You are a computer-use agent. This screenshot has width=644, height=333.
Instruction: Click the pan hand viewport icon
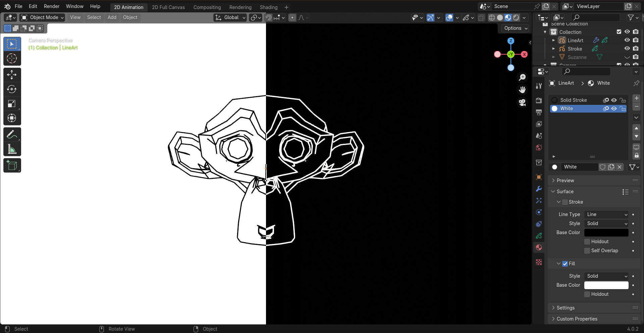pos(522,90)
